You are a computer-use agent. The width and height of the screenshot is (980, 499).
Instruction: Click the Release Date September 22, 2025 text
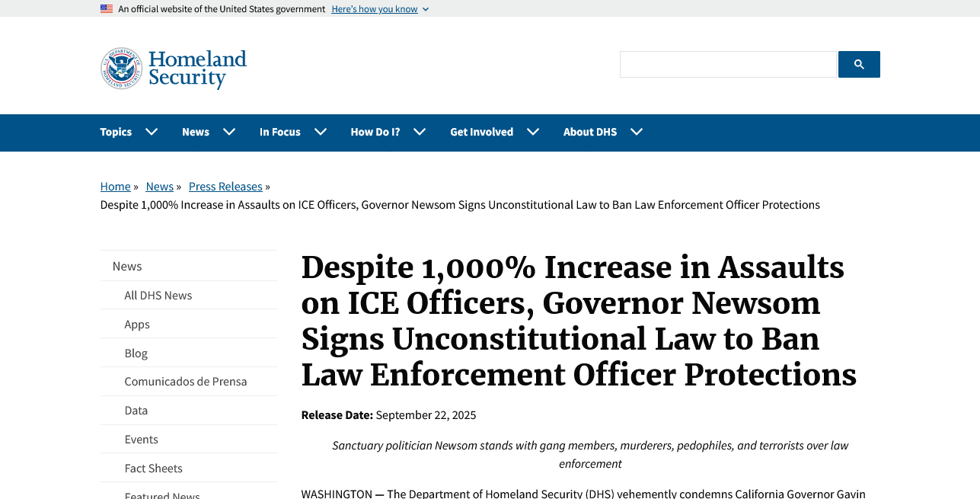(x=388, y=415)
